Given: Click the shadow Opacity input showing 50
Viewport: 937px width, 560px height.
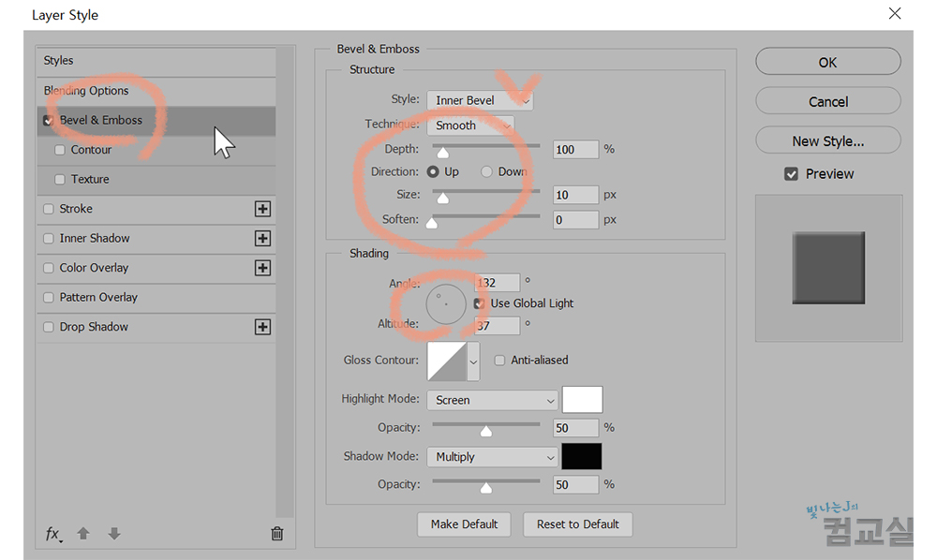Looking at the screenshot, I should tap(575, 484).
